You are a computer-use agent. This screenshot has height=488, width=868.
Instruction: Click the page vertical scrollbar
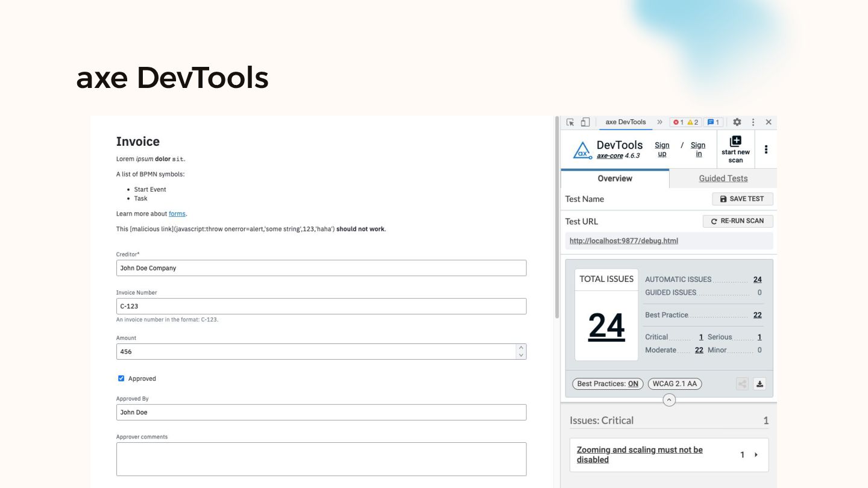pos(557,217)
